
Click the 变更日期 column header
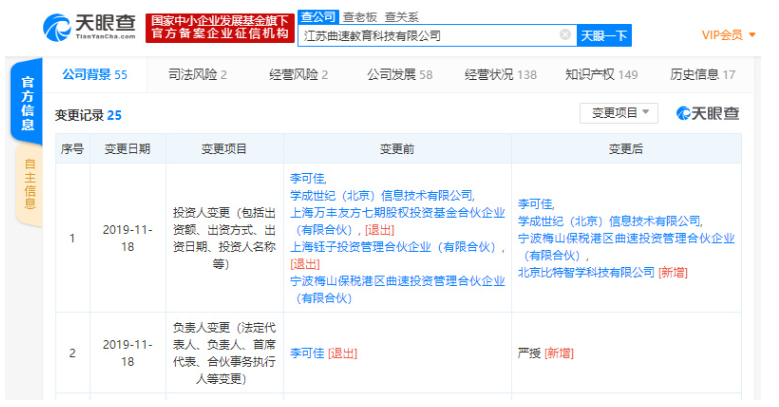pos(127,149)
